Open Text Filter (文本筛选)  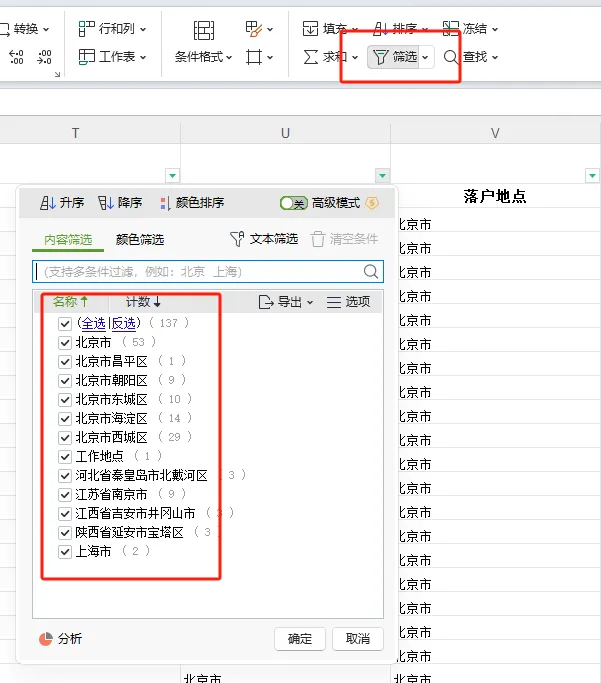coord(264,239)
